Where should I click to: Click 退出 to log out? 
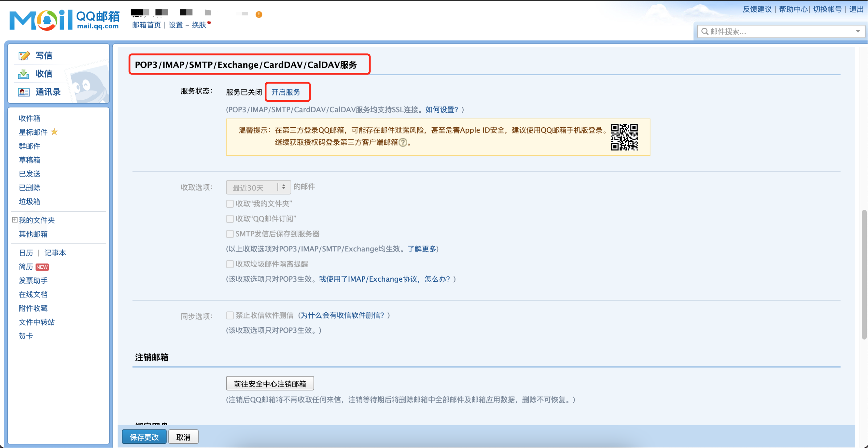[856, 9]
